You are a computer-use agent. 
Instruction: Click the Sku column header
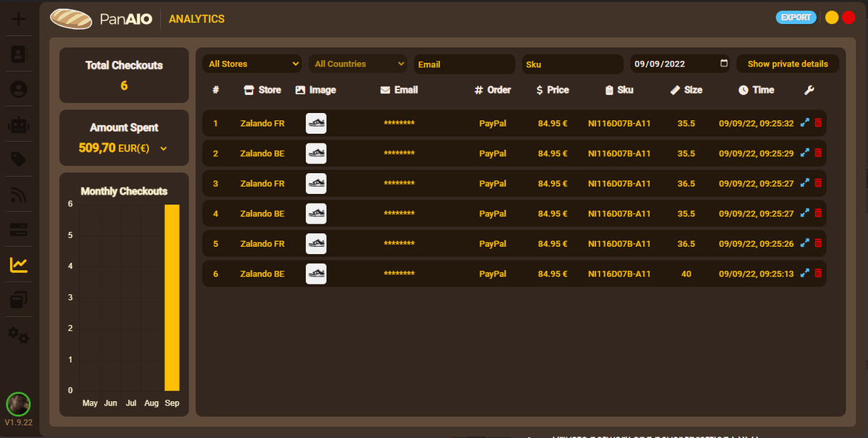tap(619, 90)
